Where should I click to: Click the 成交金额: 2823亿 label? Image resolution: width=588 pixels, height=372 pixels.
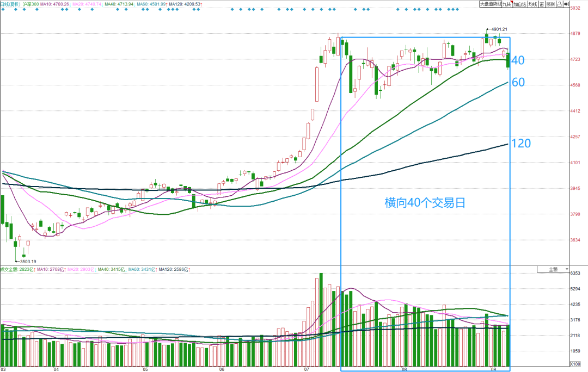[17, 269]
